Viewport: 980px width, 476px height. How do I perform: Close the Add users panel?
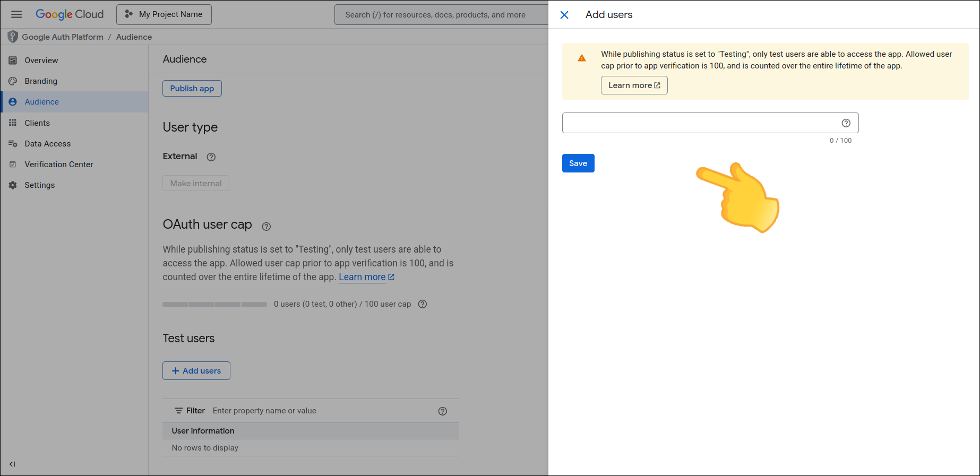tap(564, 15)
